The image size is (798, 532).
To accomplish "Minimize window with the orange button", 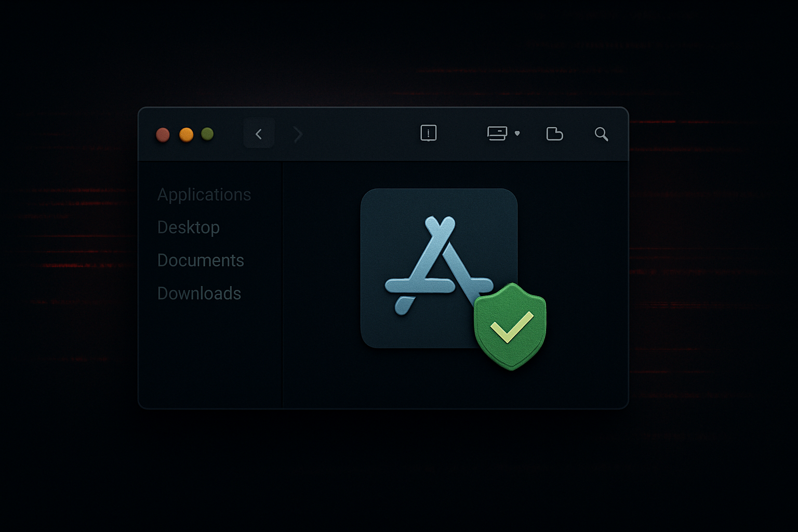I will tap(186, 135).
